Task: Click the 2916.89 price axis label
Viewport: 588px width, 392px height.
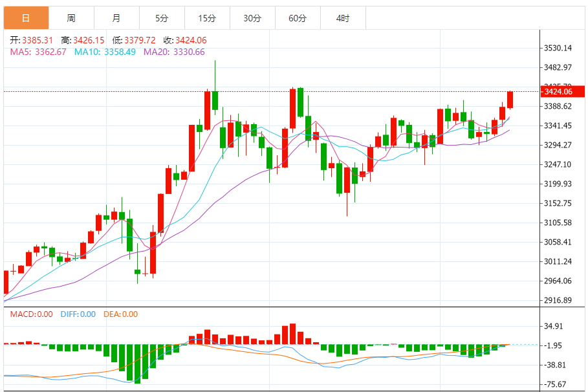Action: [x=558, y=300]
